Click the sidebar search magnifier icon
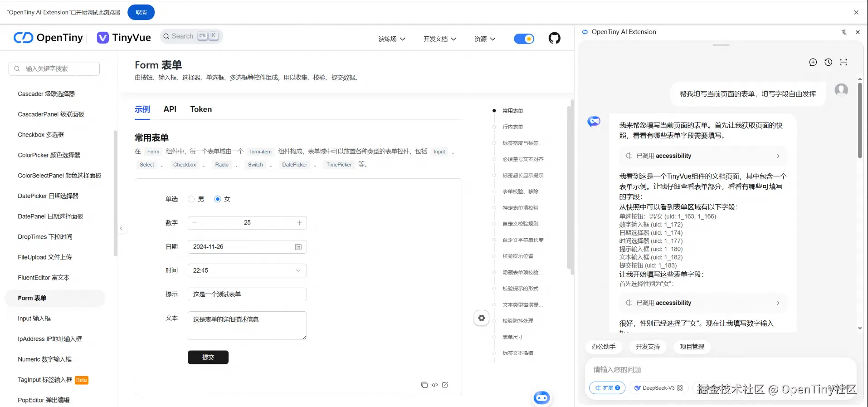This screenshot has height=407, width=868. [x=17, y=69]
